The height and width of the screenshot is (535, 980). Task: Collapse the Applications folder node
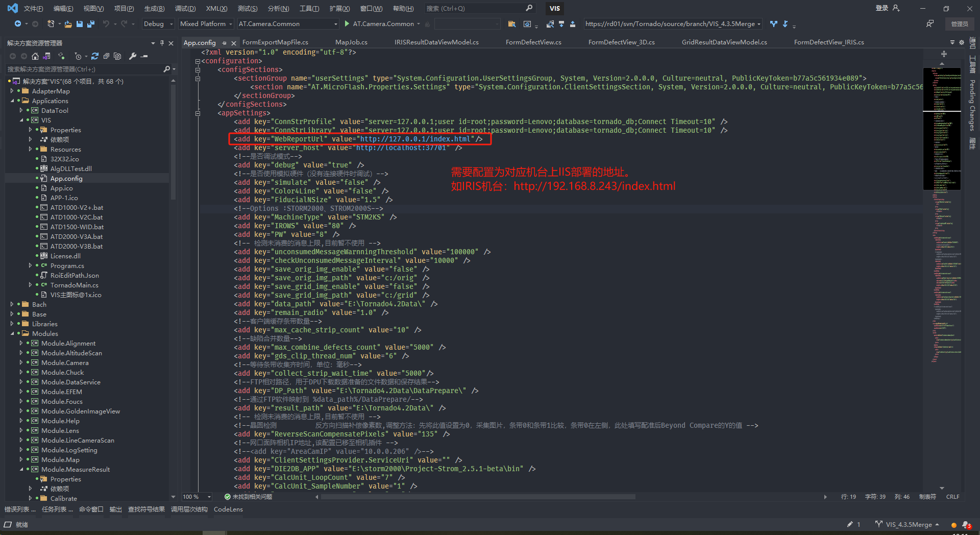(12, 101)
